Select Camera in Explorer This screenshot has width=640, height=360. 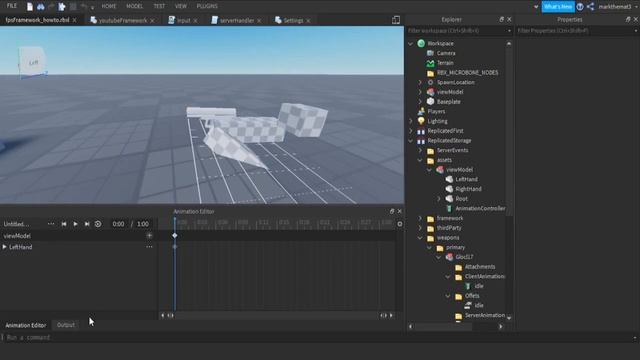click(x=446, y=53)
